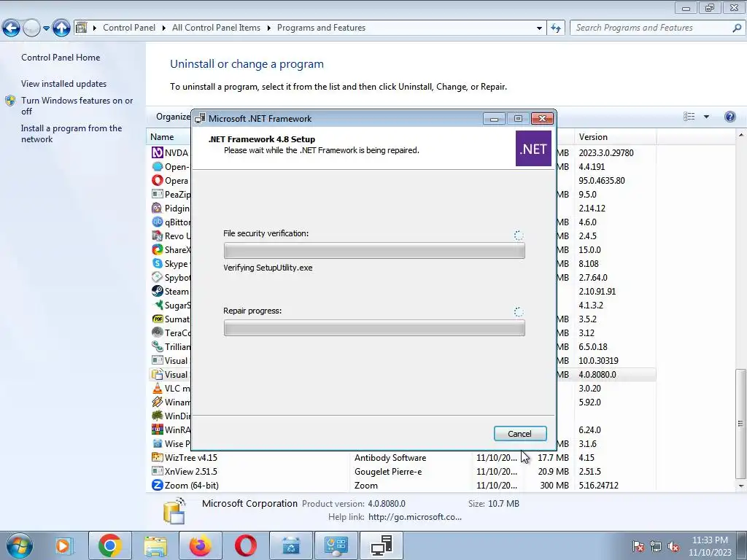747x560 pixels.
Task: Select the Pidgin program icon
Action: pyautogui.click(x=157, y=208)
